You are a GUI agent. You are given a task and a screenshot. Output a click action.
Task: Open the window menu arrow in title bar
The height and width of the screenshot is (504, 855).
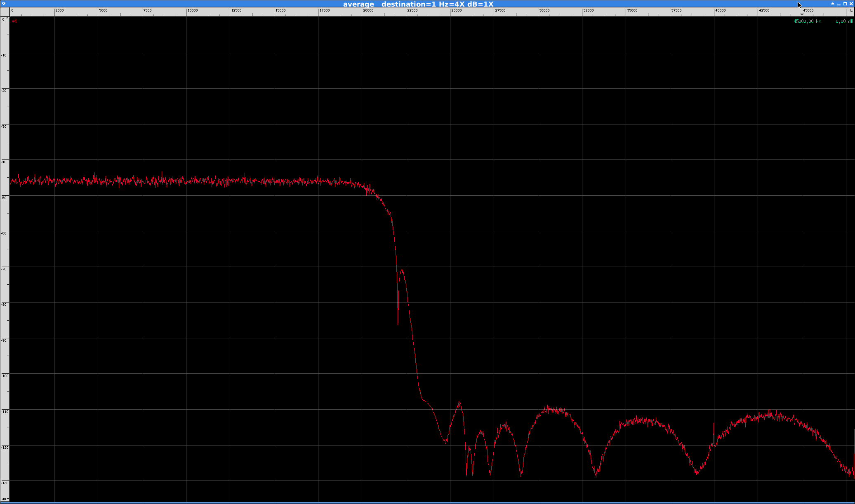coord(4,4)
